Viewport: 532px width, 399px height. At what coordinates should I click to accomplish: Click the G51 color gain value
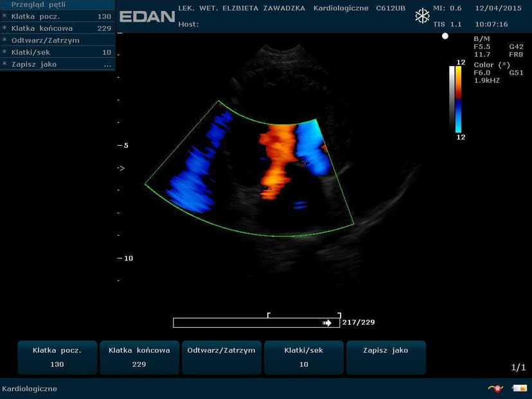pos(516,73)
